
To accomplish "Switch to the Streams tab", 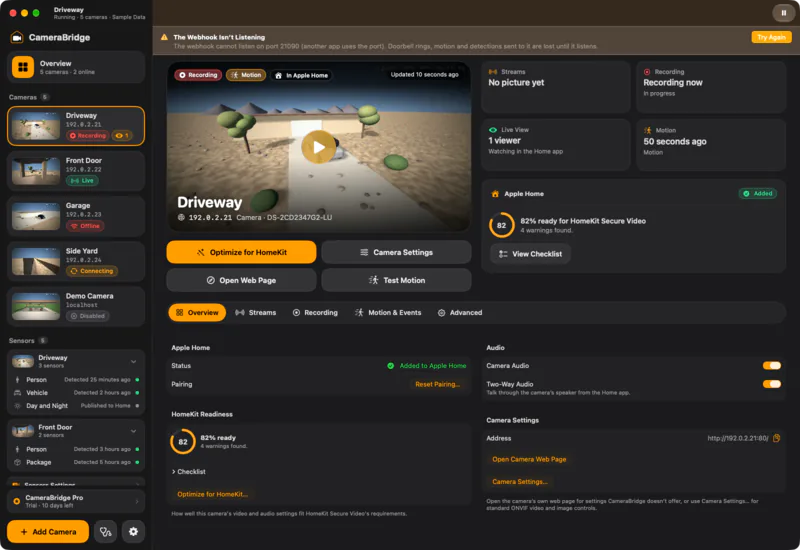I will tap(256, 313).
